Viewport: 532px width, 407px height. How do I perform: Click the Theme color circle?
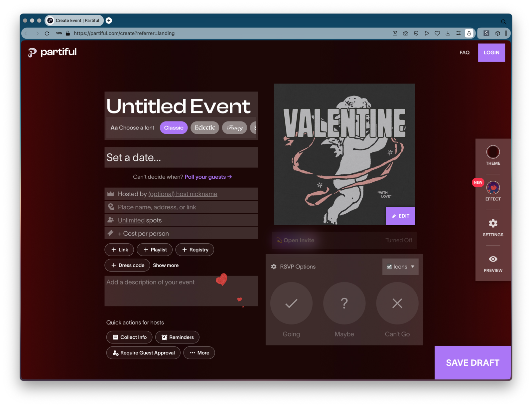tap(493, 152)
